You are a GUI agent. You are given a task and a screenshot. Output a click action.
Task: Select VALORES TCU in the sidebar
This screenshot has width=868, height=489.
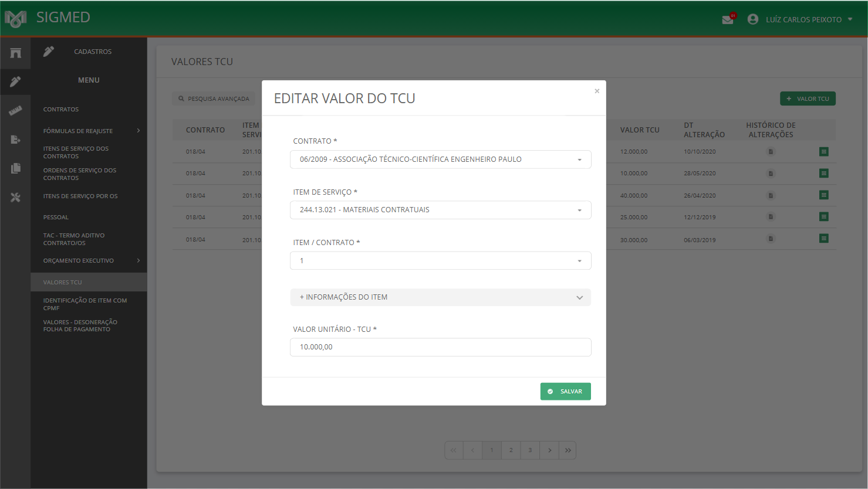pos(89,282)
